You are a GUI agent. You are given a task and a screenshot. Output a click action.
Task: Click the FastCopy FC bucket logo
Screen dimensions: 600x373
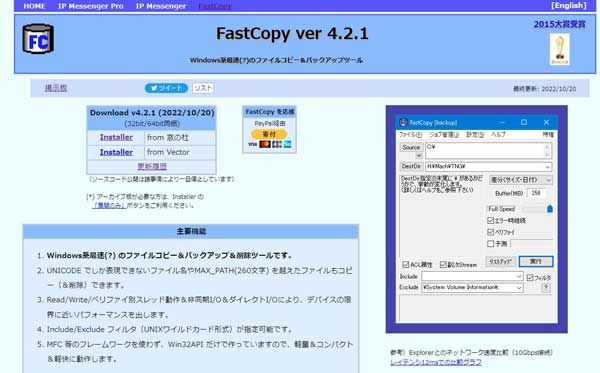click(38, 39)
